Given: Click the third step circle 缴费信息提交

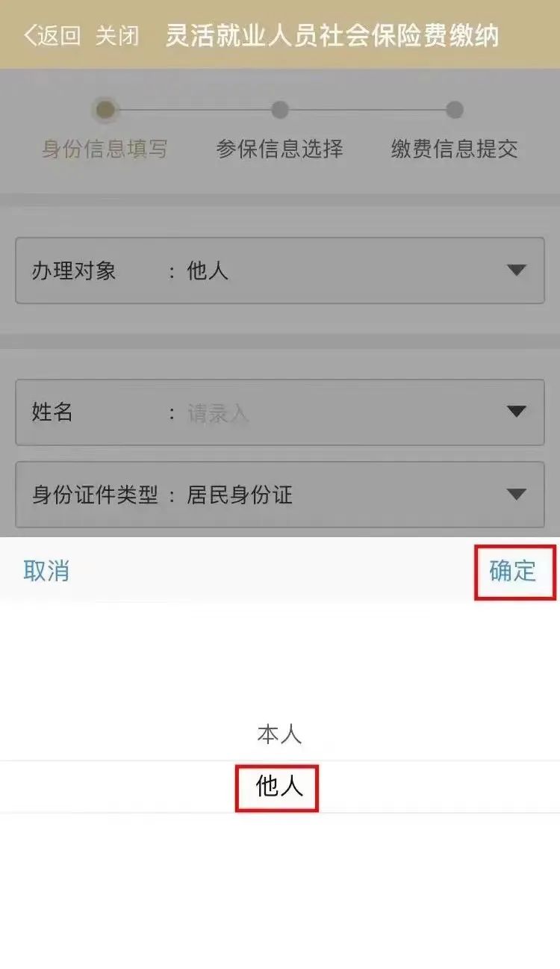Looking at the screenshot, I should pyautogui.click(x=455, y=111).
